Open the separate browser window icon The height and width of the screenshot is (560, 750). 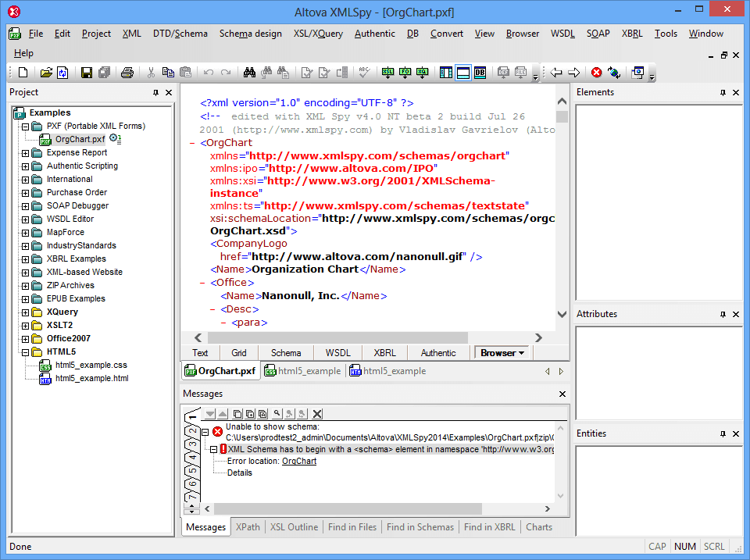pyautogui.click(x=637, y=73)
